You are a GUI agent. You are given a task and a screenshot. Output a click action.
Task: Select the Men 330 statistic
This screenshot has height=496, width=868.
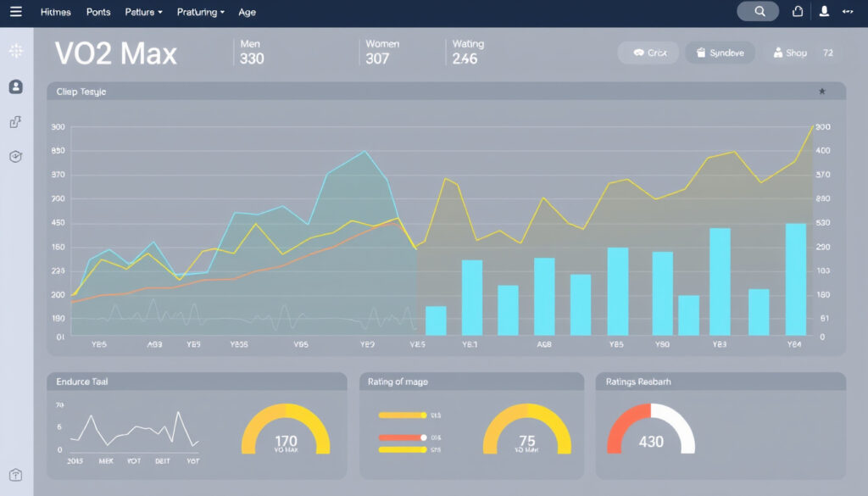click(252, 52)
